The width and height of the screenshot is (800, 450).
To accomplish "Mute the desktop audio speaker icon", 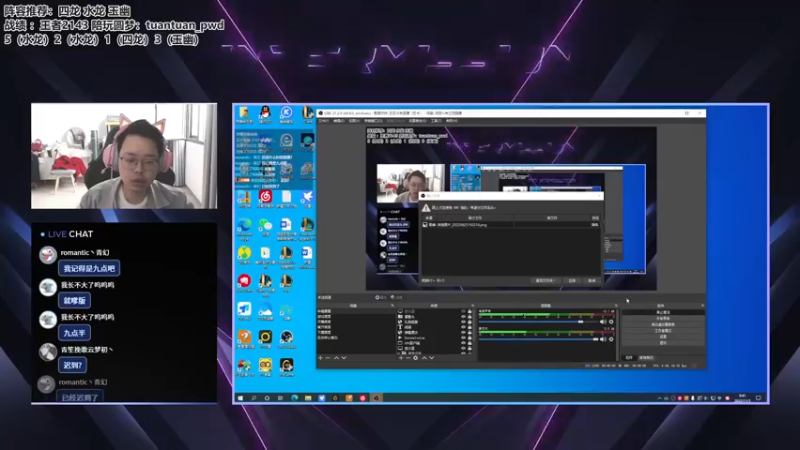I will (603, 321).
